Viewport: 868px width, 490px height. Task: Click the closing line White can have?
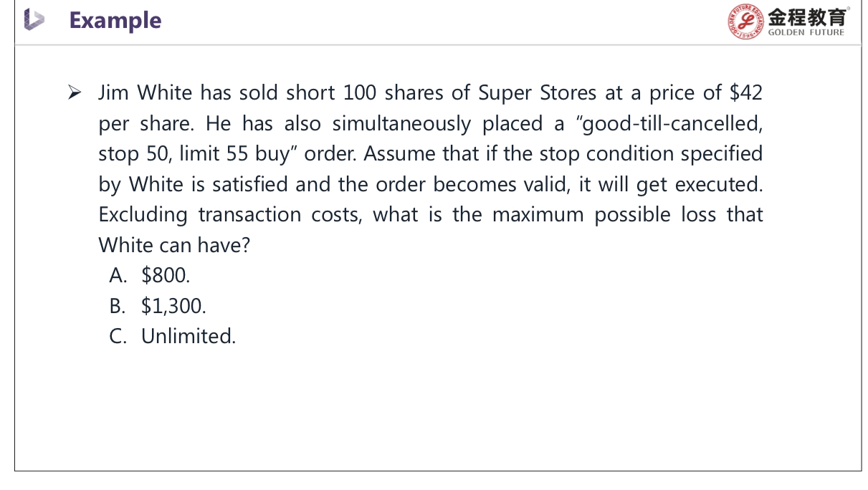[174, 245]
